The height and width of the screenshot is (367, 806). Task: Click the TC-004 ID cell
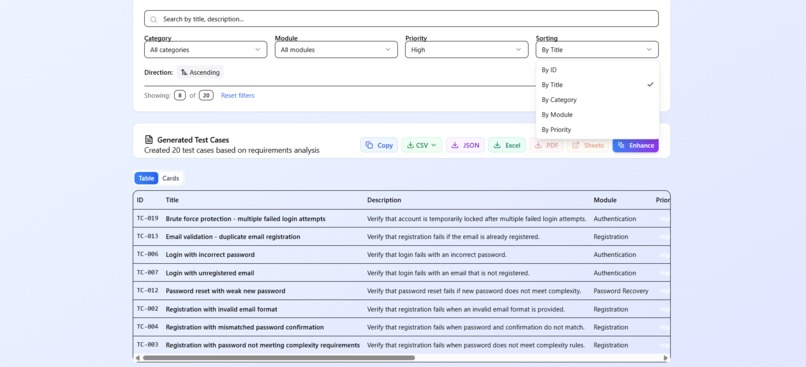(148, 327)
